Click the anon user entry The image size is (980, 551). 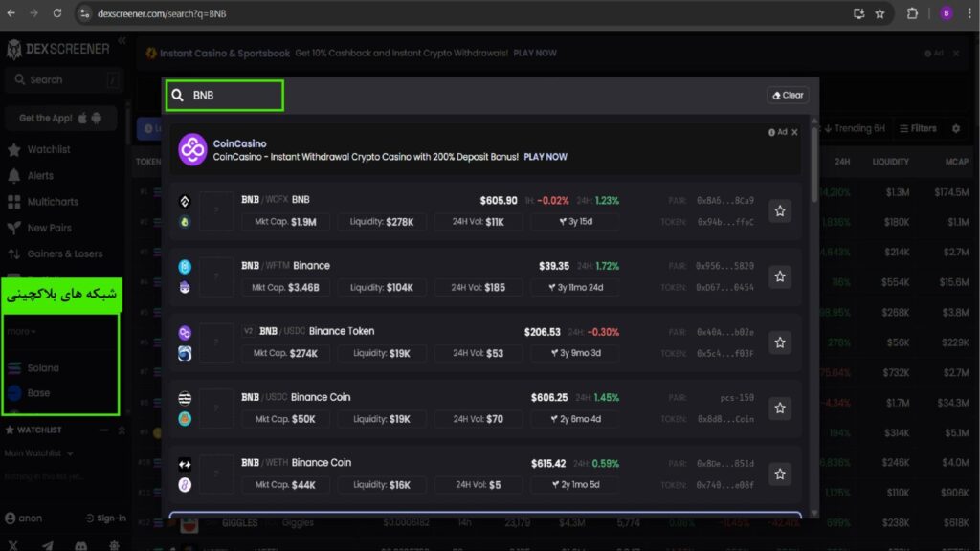(x=24, y=518)
